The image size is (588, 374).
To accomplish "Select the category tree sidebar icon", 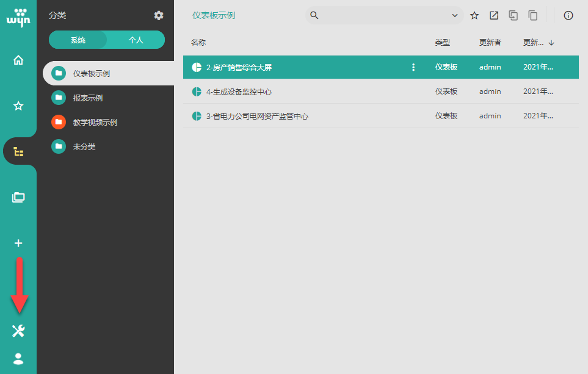I will coord(18,151).
